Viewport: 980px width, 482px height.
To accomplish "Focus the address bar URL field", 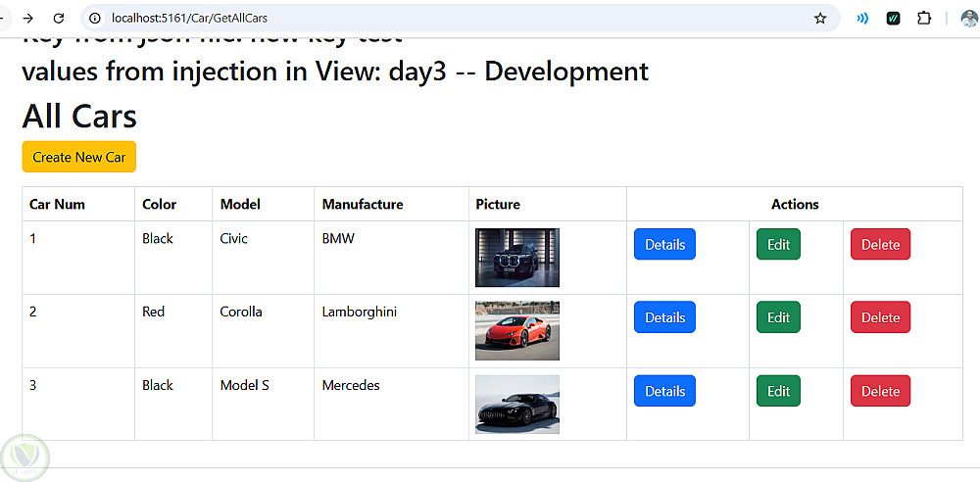I will click(x=457, y=19).
